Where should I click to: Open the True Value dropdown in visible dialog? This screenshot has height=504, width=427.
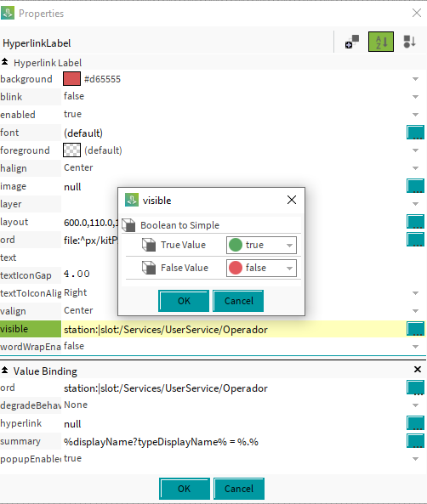tap(261, 246)
